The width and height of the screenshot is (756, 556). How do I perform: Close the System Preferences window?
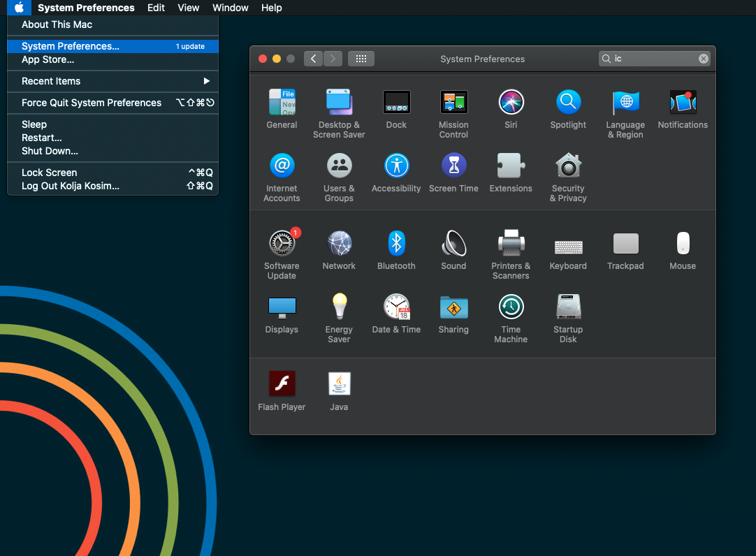[x=263, y=59]
